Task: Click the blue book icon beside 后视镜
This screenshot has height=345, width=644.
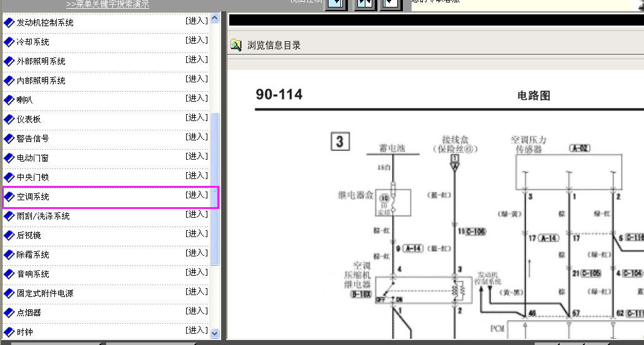Action: click(x=9, y=235)
